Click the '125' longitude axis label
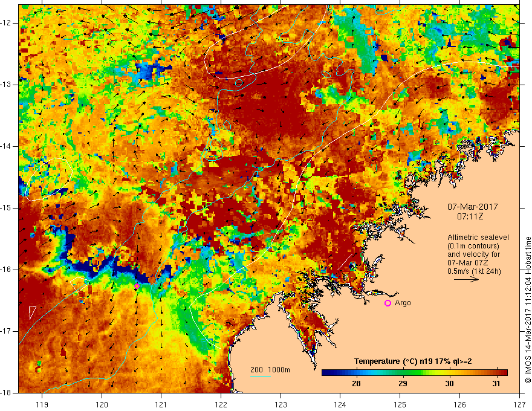The image size is (532, 411). 400,404
